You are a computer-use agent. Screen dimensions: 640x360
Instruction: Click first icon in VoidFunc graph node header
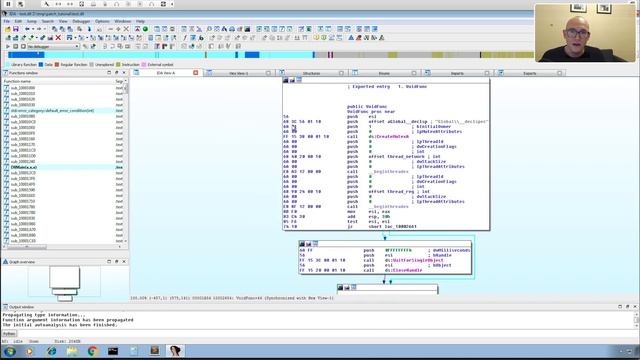[x=286, y=80]
